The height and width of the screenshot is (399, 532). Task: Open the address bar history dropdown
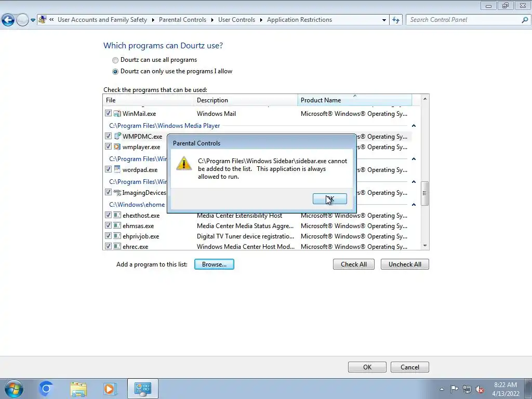point(384,20)
